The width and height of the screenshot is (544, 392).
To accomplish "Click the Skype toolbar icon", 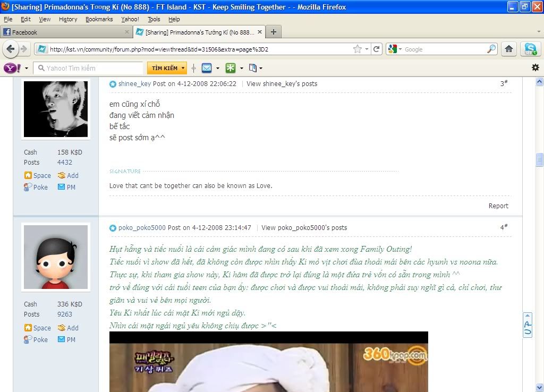I will (x=531, y=49).
